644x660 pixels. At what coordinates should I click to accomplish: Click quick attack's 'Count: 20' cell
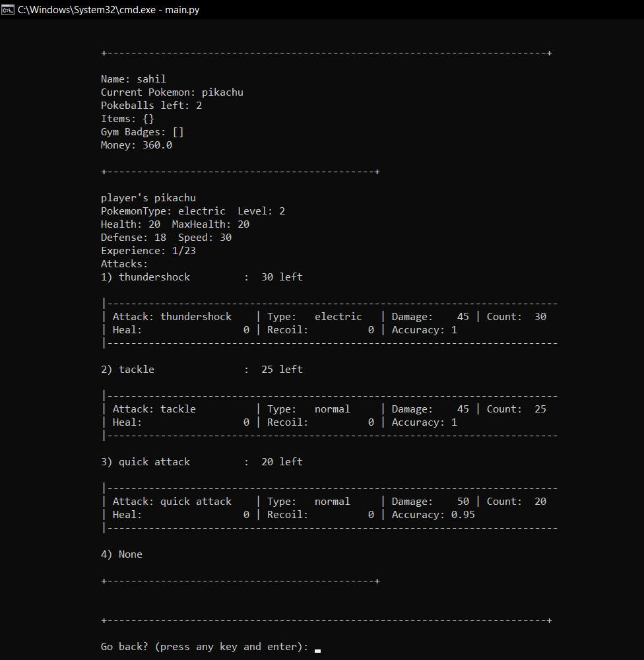click(x=517, y=502)
